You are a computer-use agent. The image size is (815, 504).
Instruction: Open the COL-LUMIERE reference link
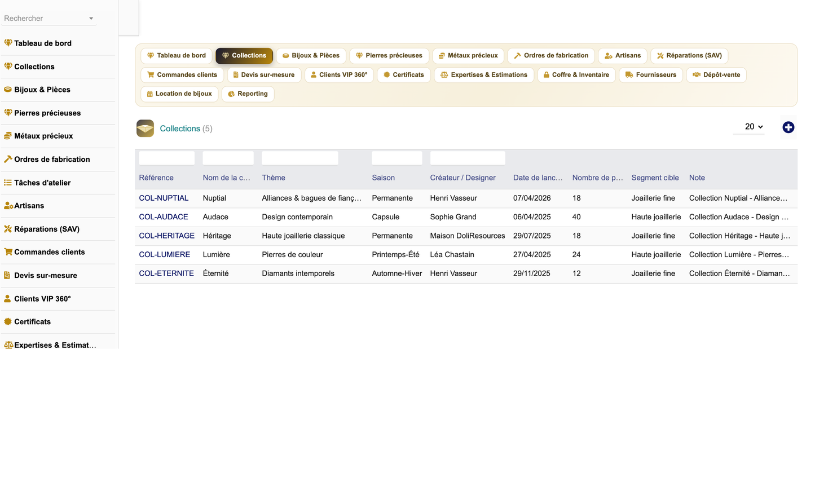point(164,255)
